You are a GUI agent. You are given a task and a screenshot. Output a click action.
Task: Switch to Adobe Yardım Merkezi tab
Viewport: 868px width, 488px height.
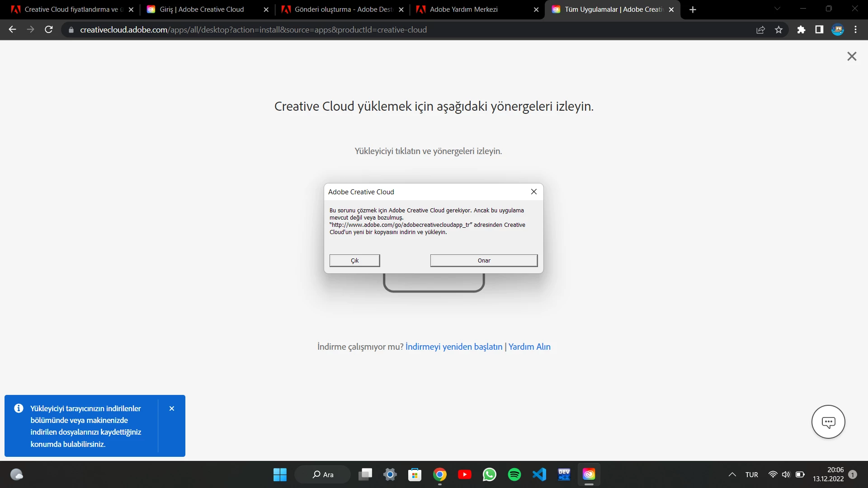click(x=463, y=9)
